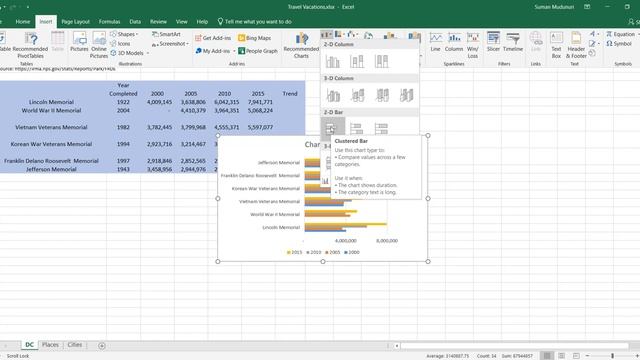This screenshot has width=640, height=360.
Task: Click user name Suman Mudunuri
Action: click(x=554, y=7)
